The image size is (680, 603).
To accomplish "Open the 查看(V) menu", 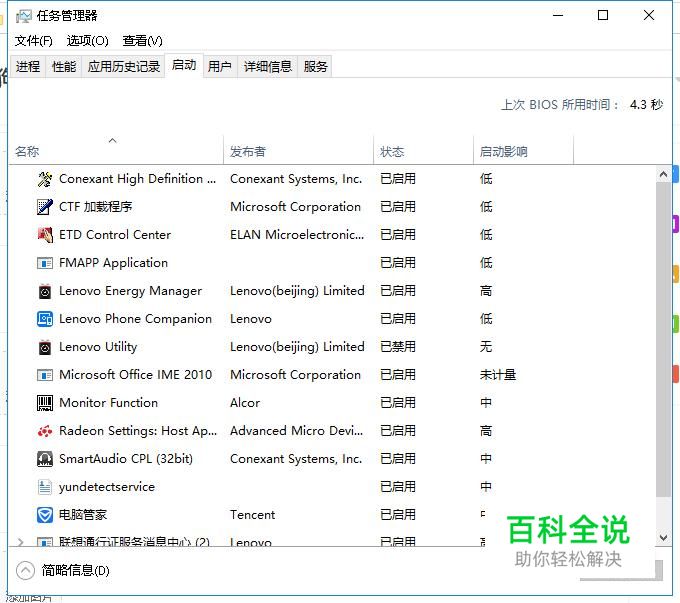I will pos(142,41).
